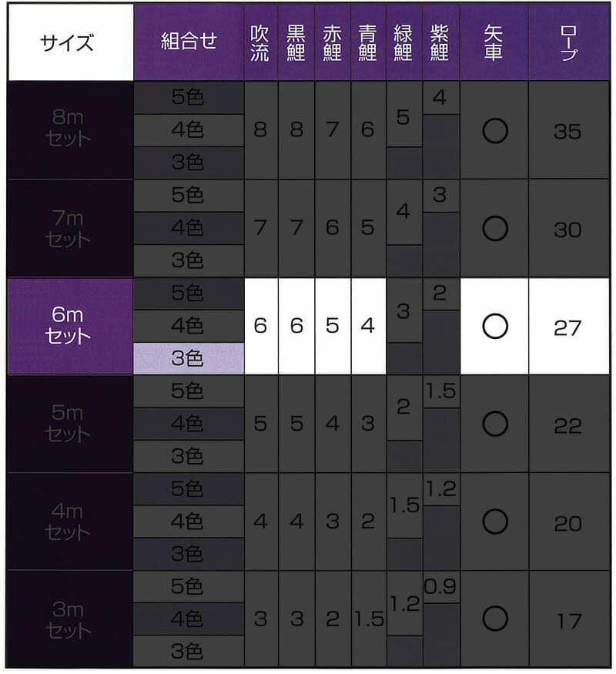Viewport: 616px width, 674px height.
Task: Select the 3mセット size cell
Action: 70,619
